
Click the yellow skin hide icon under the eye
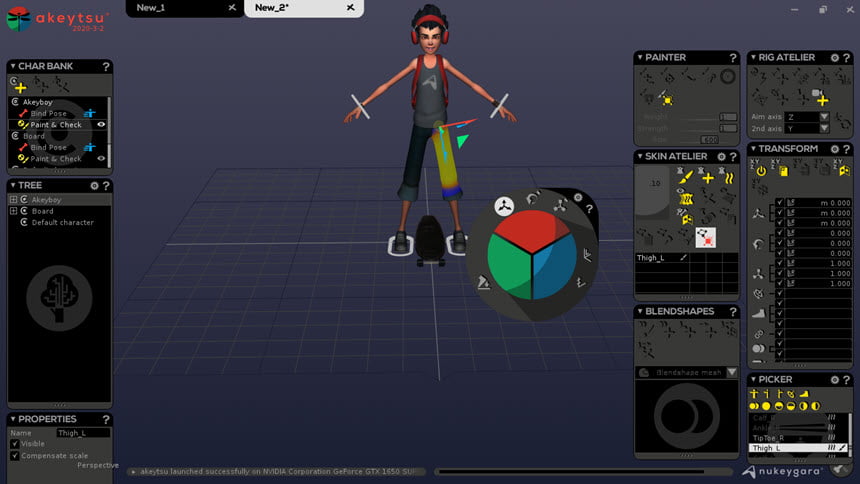pos(685,198)
